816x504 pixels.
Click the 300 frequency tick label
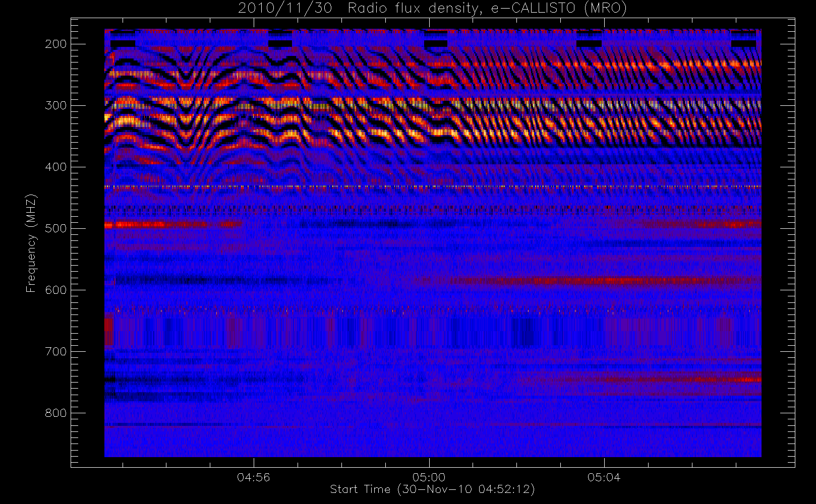56,105
